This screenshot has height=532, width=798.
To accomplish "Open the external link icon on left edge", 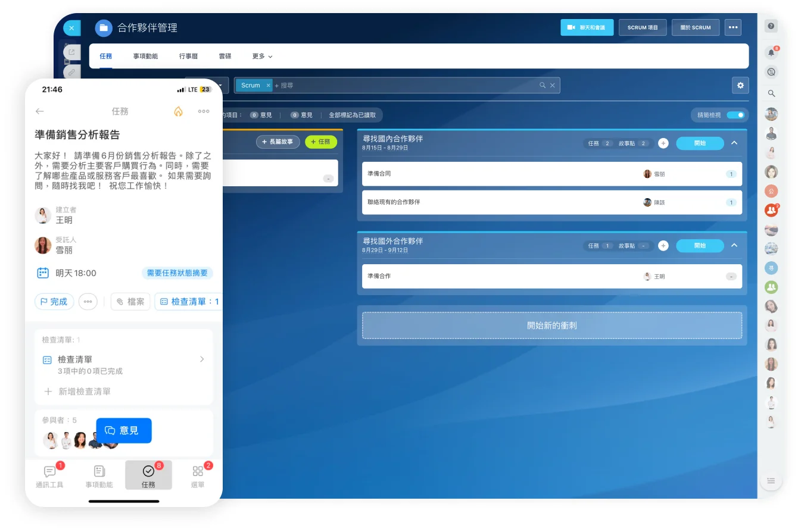I will click(71, 53).
